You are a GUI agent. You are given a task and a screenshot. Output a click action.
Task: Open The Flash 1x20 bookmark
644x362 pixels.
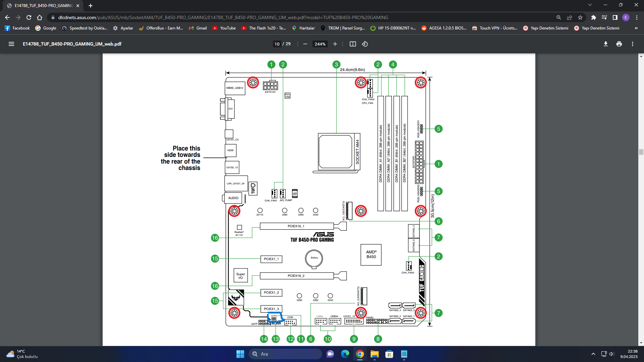tap(264, 28)
